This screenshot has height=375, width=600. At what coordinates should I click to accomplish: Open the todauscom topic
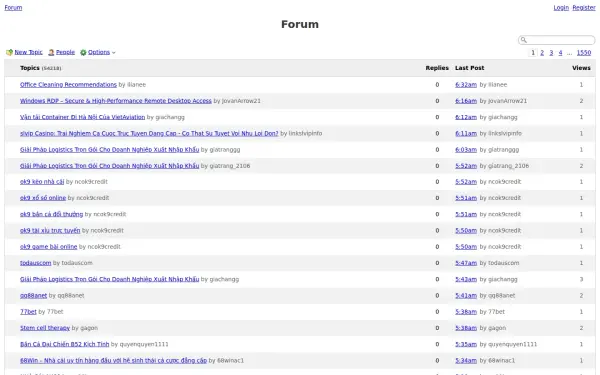click(36, 263)
